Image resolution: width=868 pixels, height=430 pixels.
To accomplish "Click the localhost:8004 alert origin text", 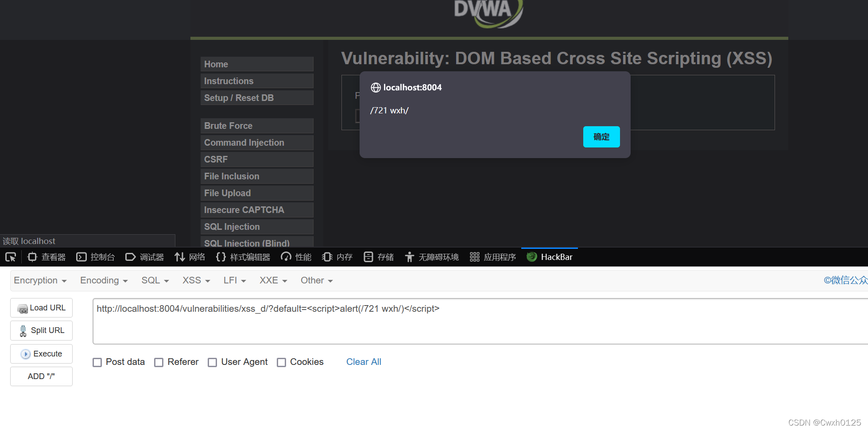I will click(412, 88).
